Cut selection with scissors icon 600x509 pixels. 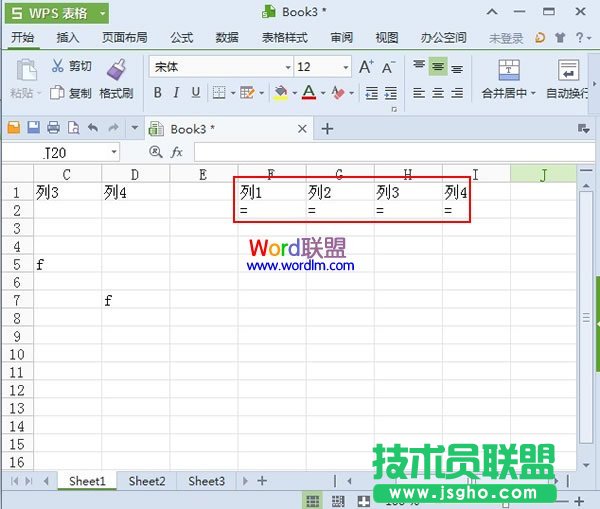coord(57,66)
